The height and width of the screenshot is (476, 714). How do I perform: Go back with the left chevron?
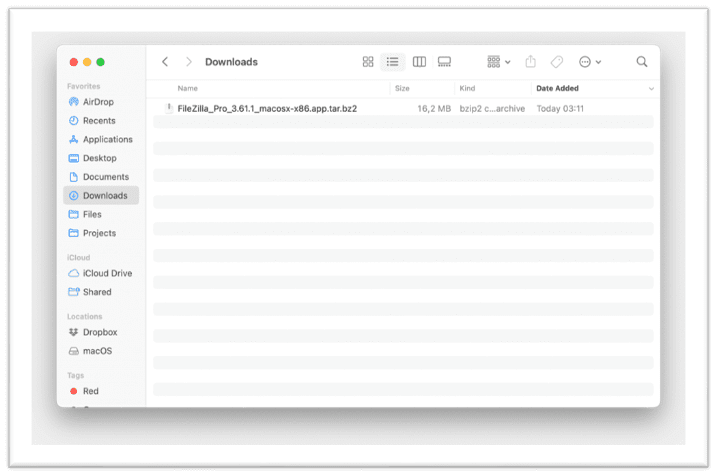pos(165,61)
